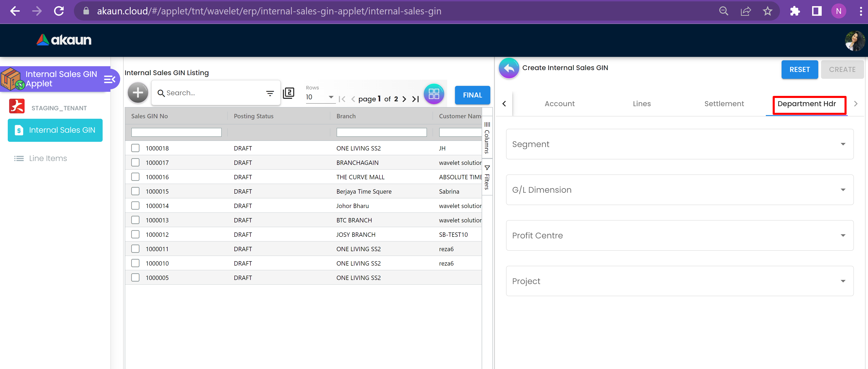The width and height of the screenshot is (868, 369).
Task: Open the Profit Centre dropdown
Action: point(679,235)
